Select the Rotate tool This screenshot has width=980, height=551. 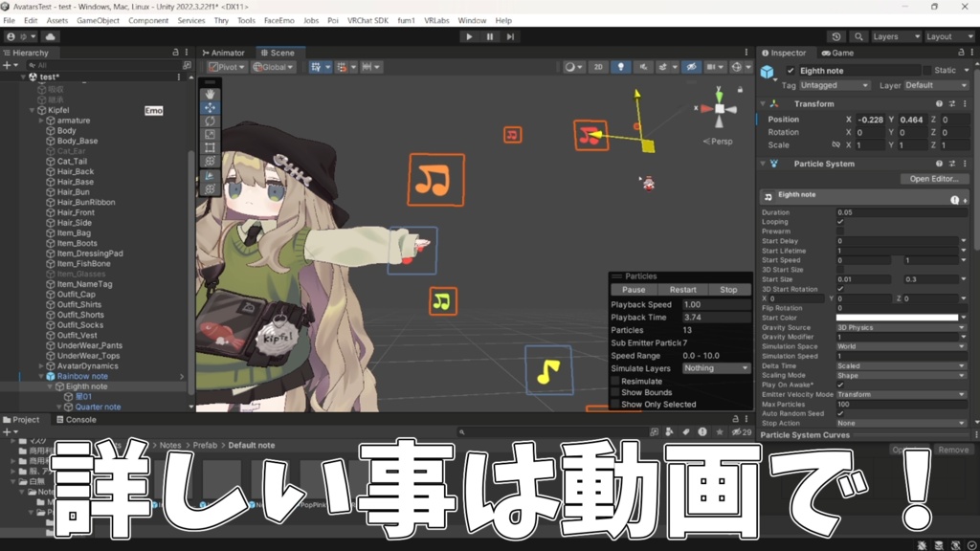click(210, 121)
